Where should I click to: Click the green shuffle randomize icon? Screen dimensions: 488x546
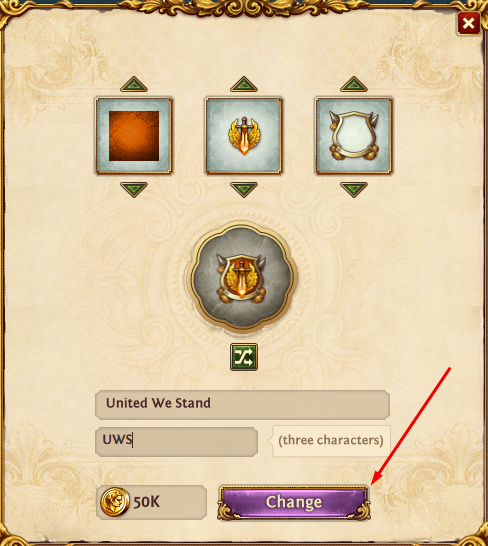tap(244, 357)
